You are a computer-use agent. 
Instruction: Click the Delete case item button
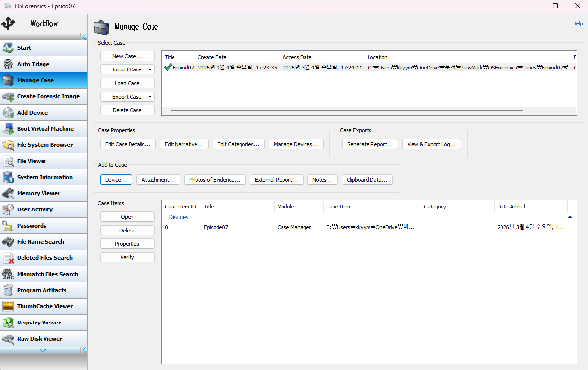point(127,231)
